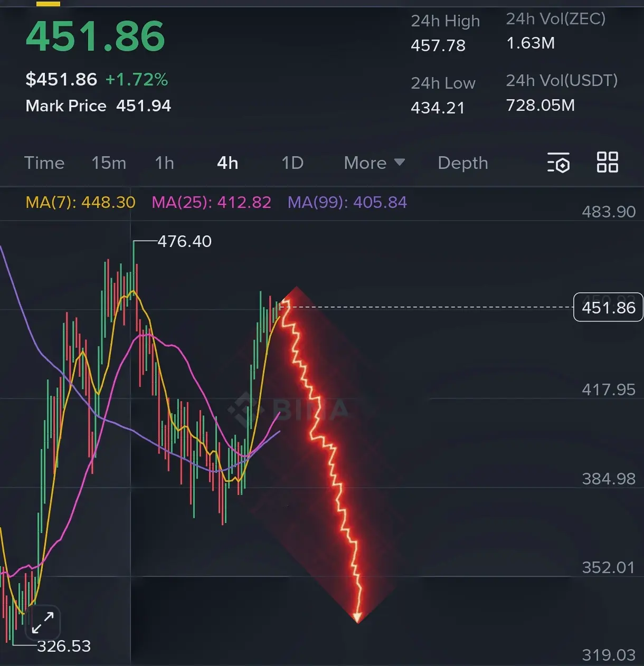Tap the +1.72% price change

pos(137,80)
